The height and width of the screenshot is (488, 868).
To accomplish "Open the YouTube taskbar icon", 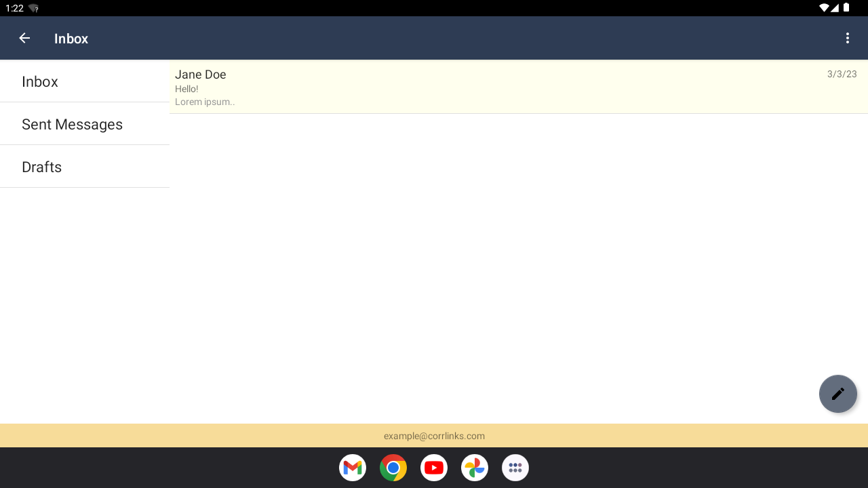I will [x=434, y=468].
